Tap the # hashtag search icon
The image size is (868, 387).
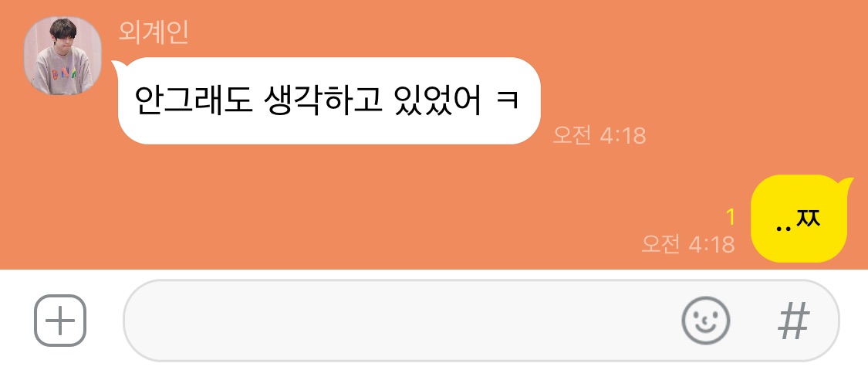pyautogui.click(x=794, y=321)
